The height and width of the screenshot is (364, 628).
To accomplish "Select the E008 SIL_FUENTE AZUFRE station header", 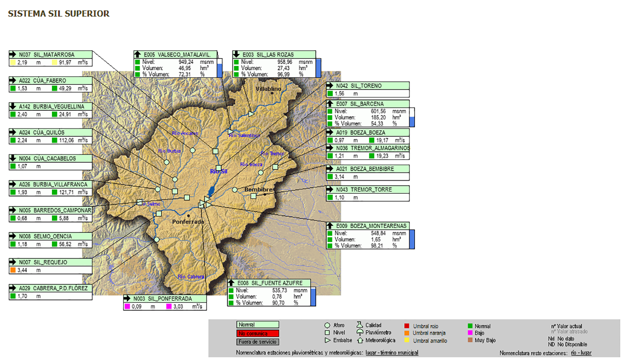I will pyautogui.click(x=270, y=283).
